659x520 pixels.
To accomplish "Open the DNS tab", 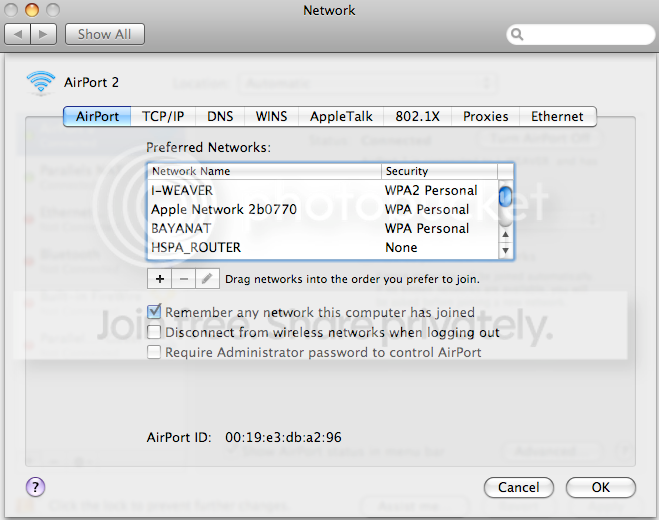I will tap(220, 116).
